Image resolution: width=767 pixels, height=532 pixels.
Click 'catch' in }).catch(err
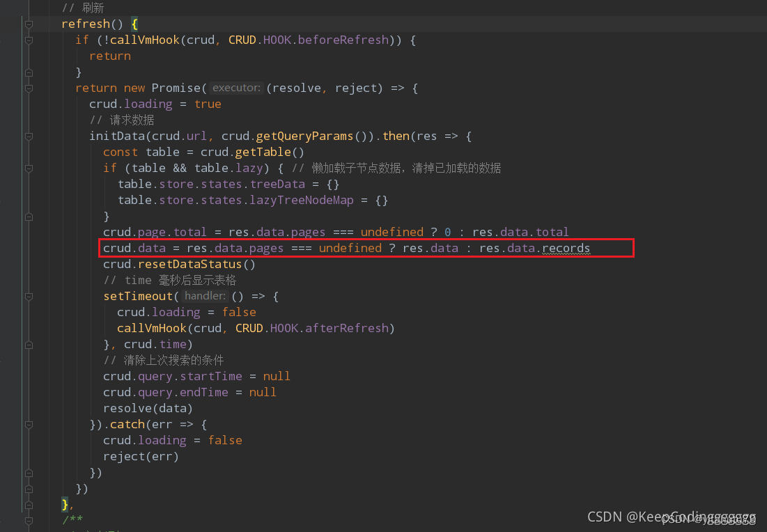[x=127, y=425]
